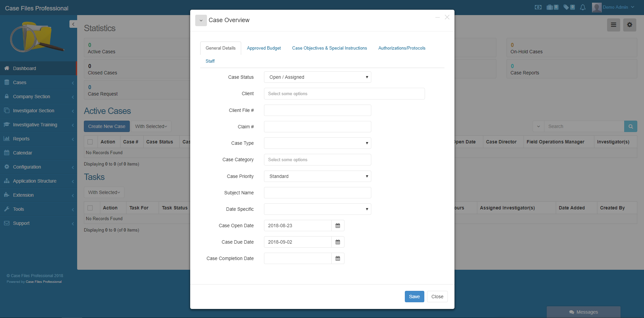Open the Case Priority dropdown
The height and width of the screenshot is (318, 644).
(x=317, y=176)
